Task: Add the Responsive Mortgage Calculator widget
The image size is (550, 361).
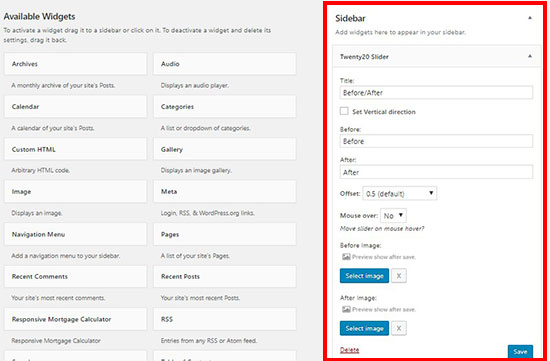Action: pyautogui.click(x=75, y=319)
